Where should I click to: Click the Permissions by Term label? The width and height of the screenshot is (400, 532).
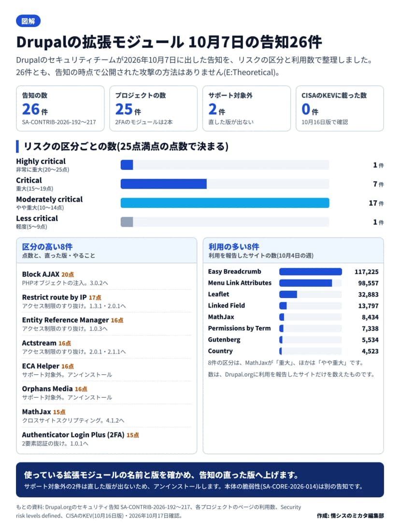point(239,328)
